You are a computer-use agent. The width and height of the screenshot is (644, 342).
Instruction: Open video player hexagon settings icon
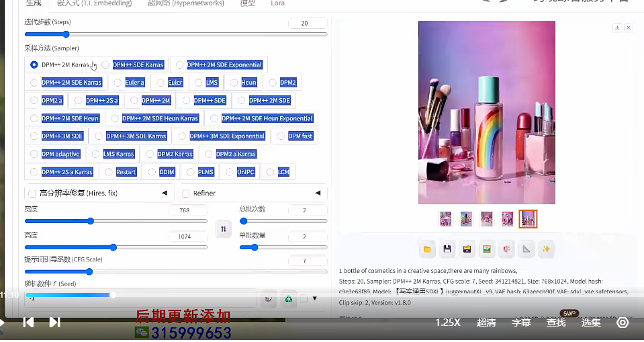[623, 323]
